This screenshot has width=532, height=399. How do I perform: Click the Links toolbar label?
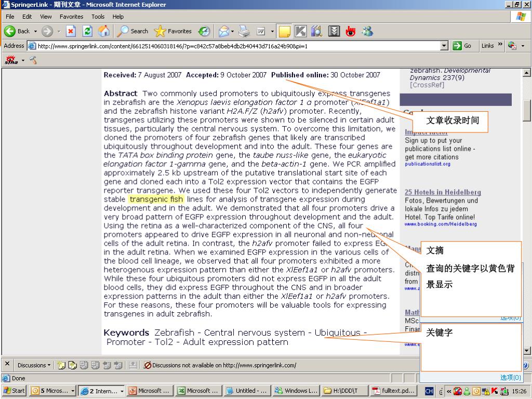click(x=487, y=46)
